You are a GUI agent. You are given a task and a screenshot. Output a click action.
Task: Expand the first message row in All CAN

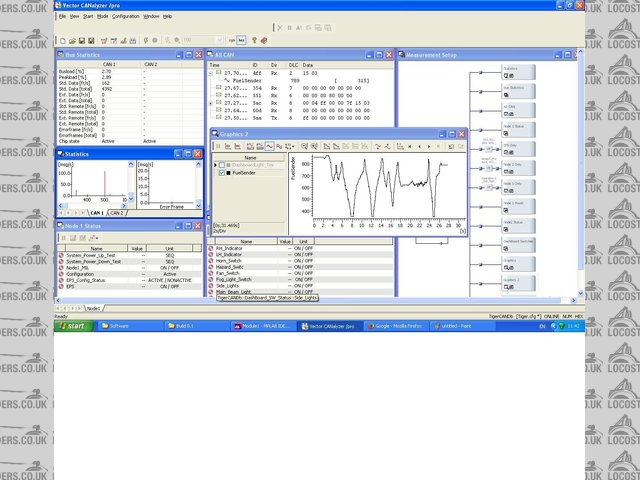click(x=211, y=73)
